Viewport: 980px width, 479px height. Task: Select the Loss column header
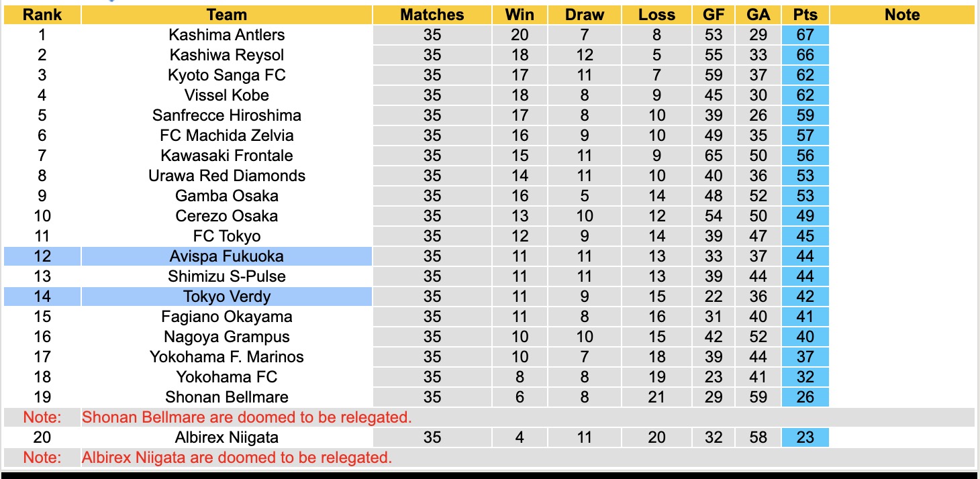(x=656, y=15)
